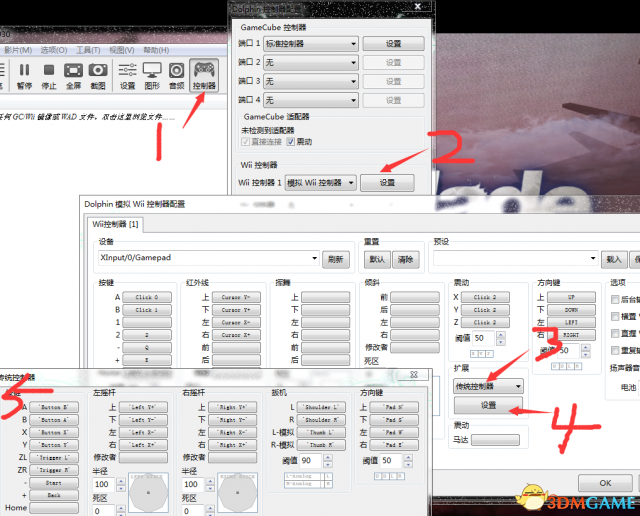Click the classic 方向键 阈值 50 field
The height and width of the screenshot is (516, 640).
391,460
